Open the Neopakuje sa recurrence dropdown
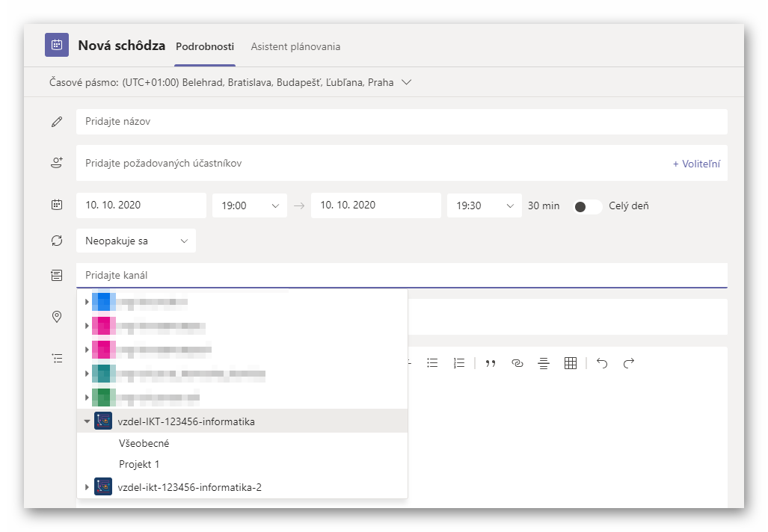 click(135, 241)
